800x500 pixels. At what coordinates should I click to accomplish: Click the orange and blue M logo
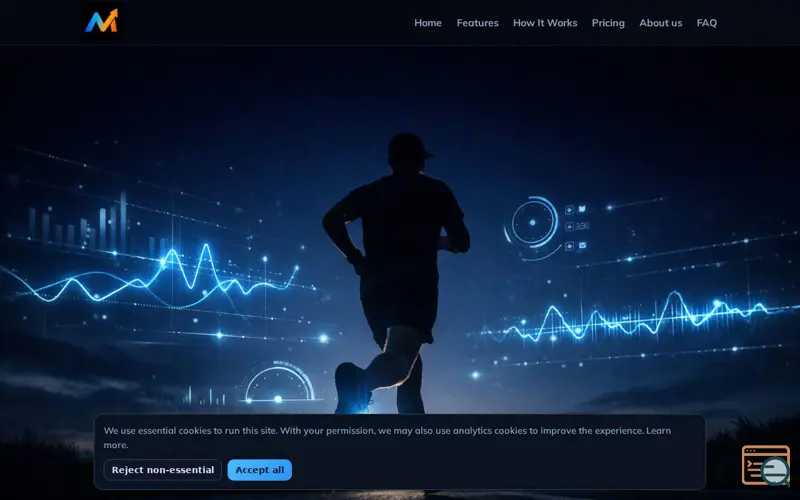102,21
